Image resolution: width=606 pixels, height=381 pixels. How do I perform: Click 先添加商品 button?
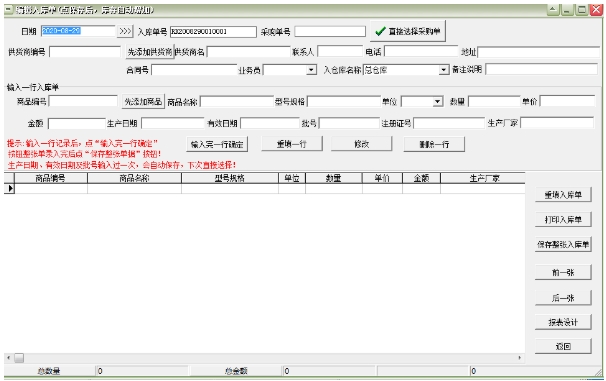pos(143,102)
